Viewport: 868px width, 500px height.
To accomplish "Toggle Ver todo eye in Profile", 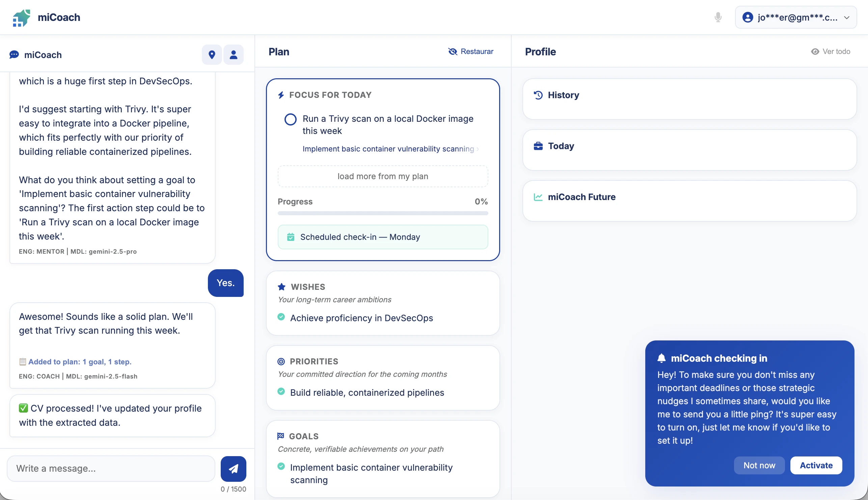I will (x=830, y=52).
